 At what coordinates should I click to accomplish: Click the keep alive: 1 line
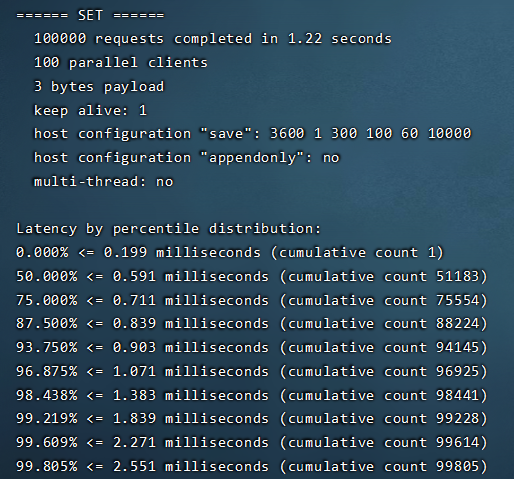point(90,110)
